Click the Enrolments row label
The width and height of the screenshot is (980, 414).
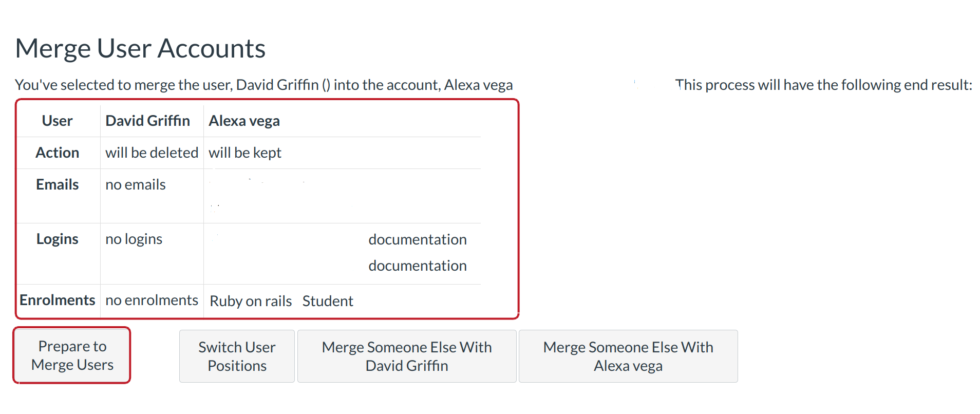coord(58,300)
